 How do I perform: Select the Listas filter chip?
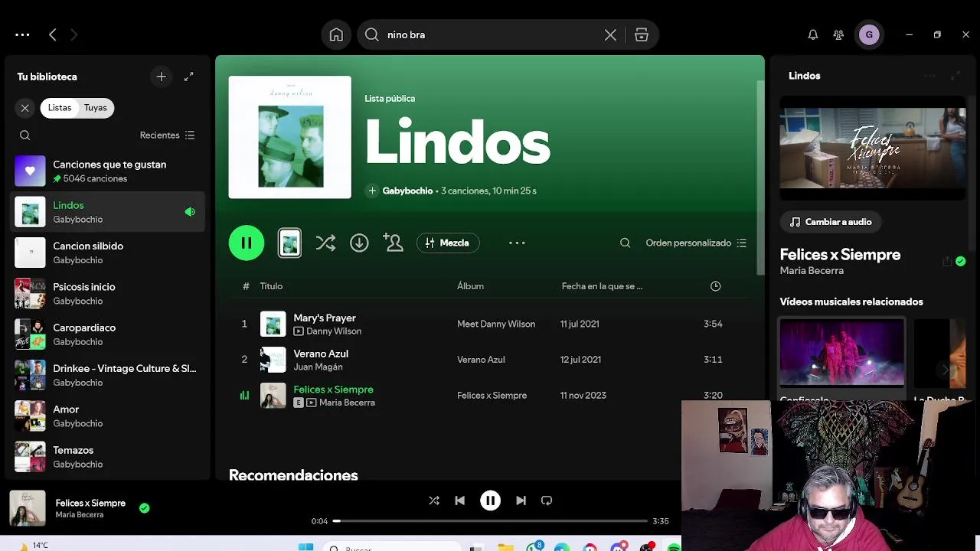coord(60,108)
